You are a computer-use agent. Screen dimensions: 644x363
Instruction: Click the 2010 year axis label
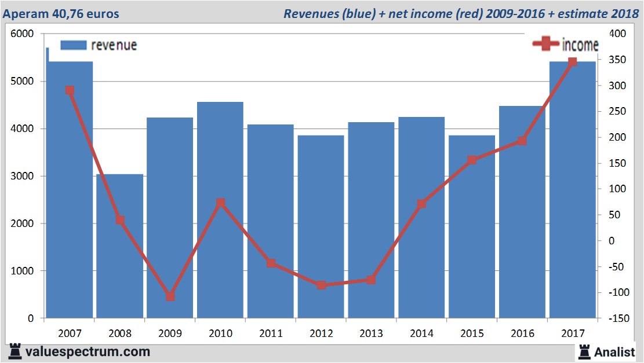coord(220,333)
